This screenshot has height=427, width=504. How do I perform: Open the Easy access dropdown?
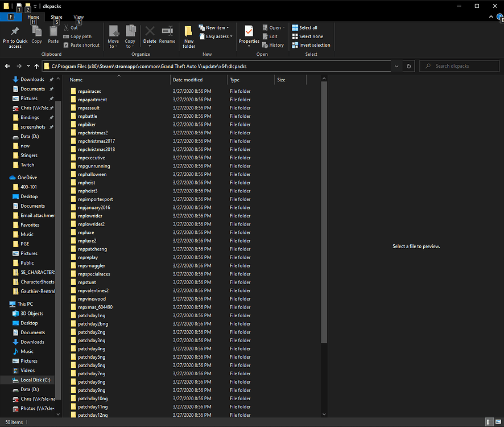click(x=216, y=36)
